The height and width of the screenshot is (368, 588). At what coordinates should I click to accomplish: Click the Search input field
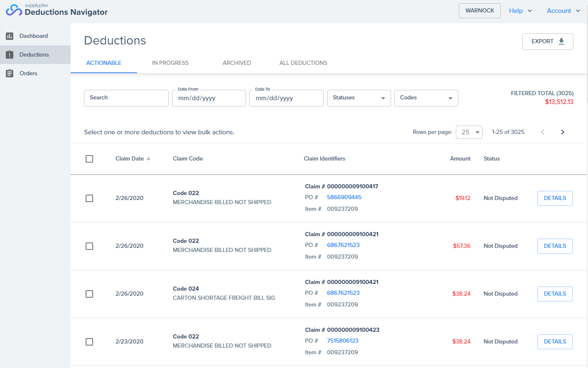pos(126,98)
